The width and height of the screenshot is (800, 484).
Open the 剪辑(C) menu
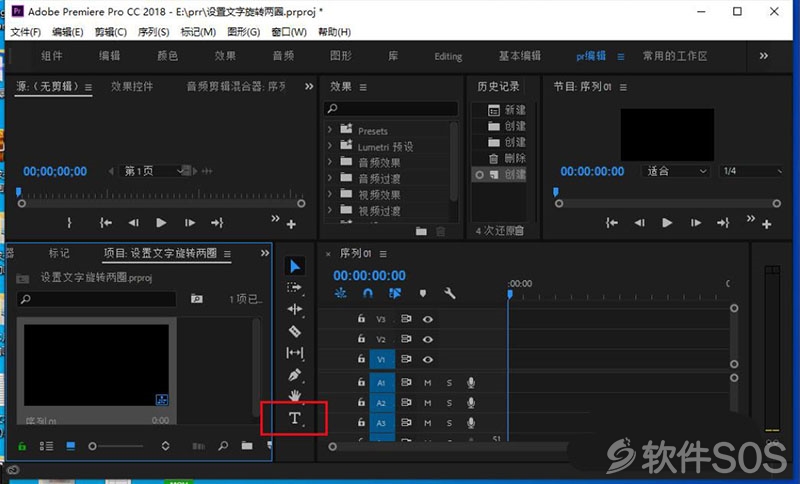[111, 32]
